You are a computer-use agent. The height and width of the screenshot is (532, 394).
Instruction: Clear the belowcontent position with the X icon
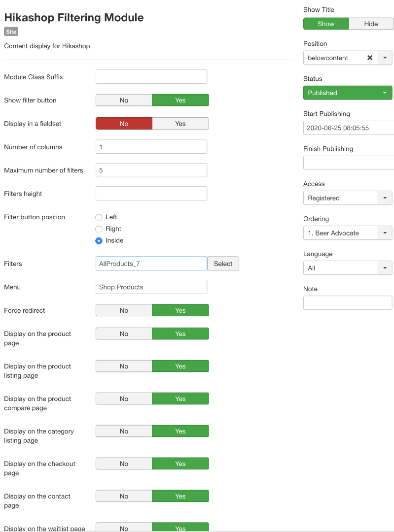click(370, 58)
